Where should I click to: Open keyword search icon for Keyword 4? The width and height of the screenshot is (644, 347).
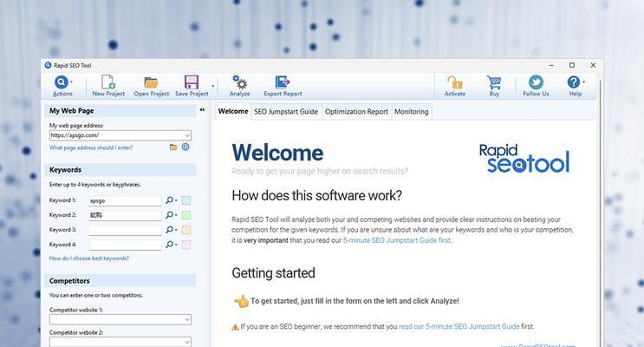[x=170, y=245]
